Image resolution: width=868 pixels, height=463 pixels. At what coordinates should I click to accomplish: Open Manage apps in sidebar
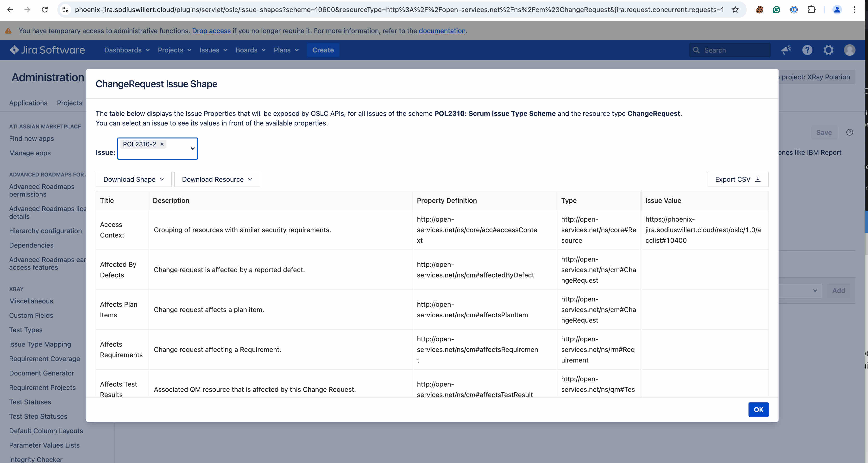(x=30, y=153)
